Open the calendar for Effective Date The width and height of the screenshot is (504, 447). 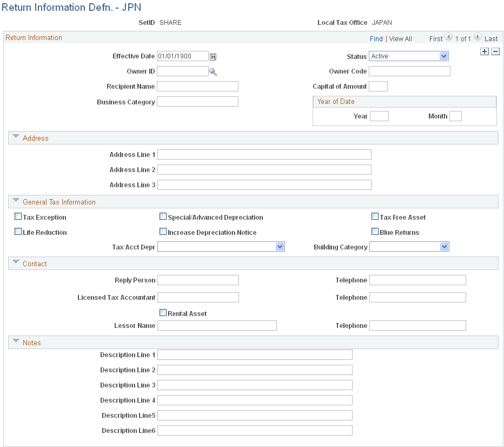point(213,56)
